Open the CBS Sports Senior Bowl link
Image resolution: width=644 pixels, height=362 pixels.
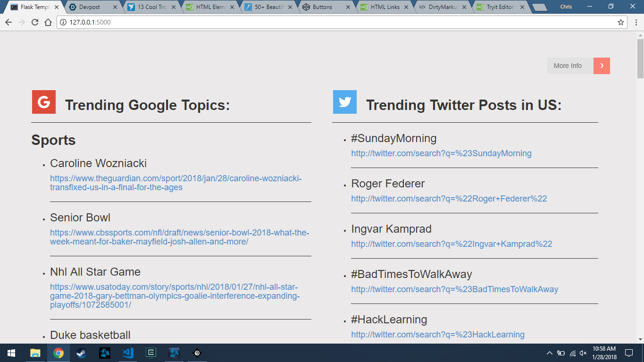point(180,237)
